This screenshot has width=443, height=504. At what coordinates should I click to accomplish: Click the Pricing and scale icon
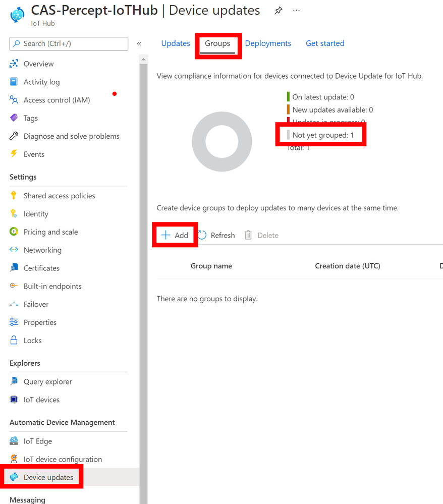(x=14, y=232)
